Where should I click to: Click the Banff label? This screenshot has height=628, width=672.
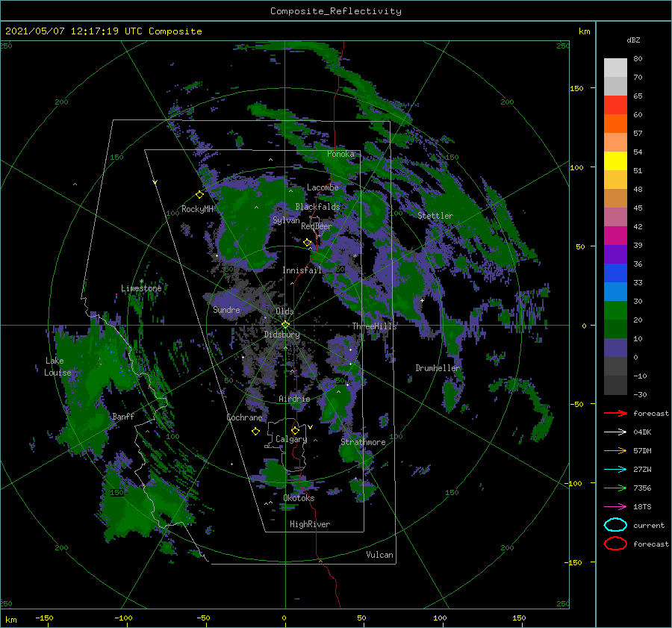click(x=123, y=416)
